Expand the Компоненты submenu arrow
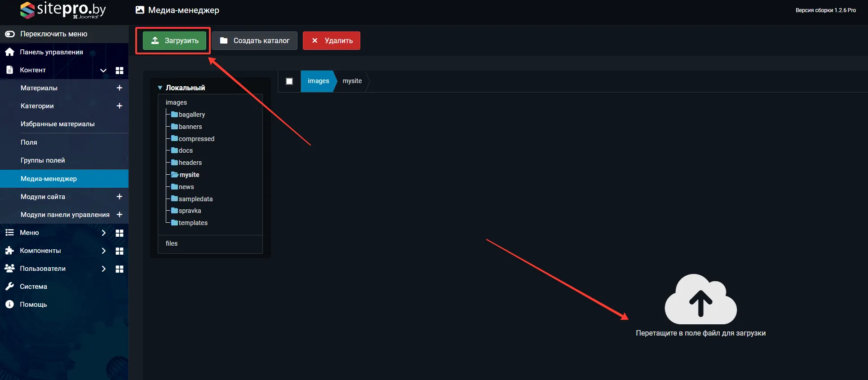 103,251
